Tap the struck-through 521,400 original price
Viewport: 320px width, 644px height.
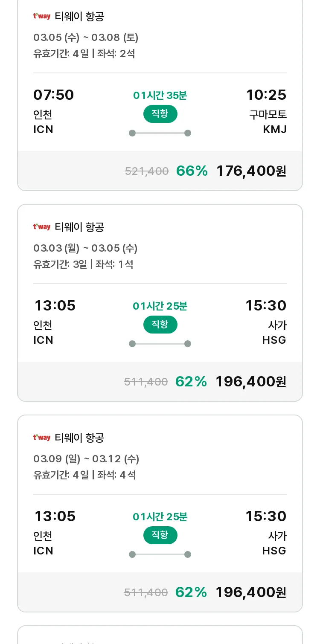pos(147,171)
